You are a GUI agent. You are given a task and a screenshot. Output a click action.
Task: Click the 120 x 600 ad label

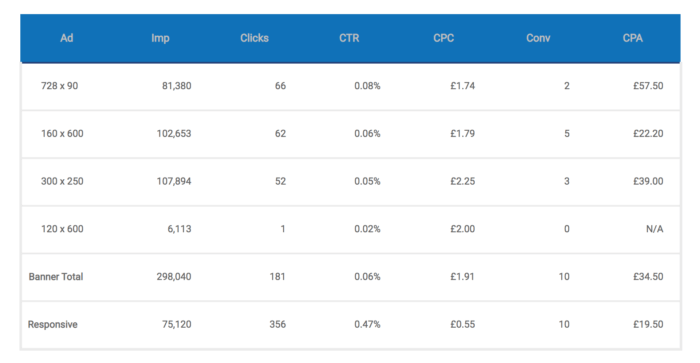click(62, 229)
